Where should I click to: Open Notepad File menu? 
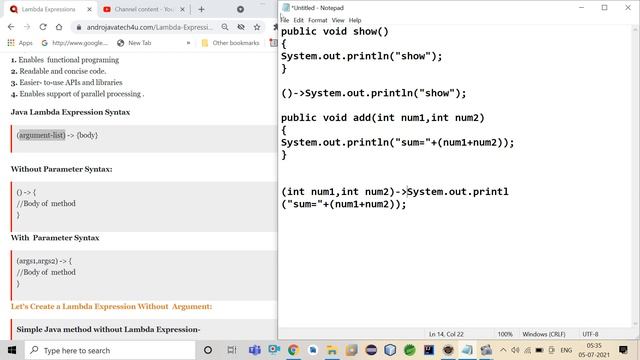point(285,20)
